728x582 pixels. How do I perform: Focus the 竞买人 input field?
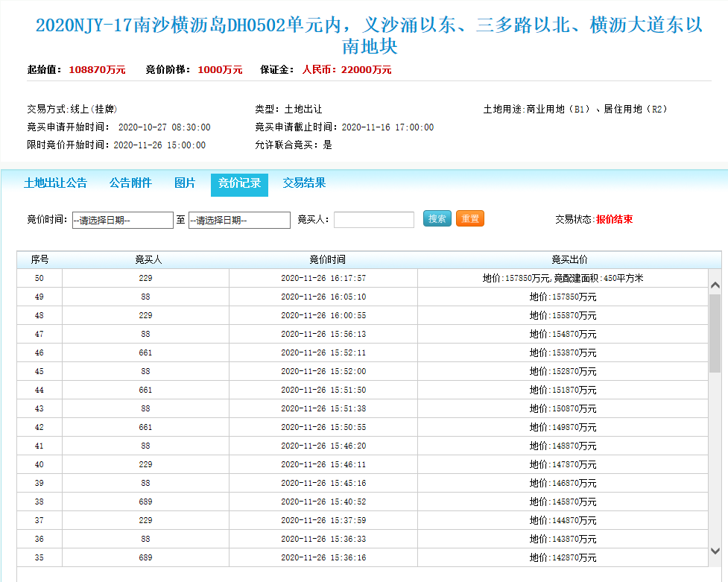pyautogui.click(x=374, y=220)
